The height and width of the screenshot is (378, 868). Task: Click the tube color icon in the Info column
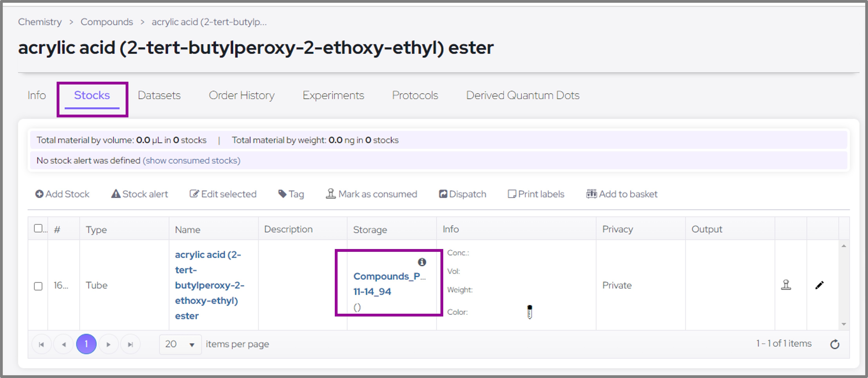[529, 312]
